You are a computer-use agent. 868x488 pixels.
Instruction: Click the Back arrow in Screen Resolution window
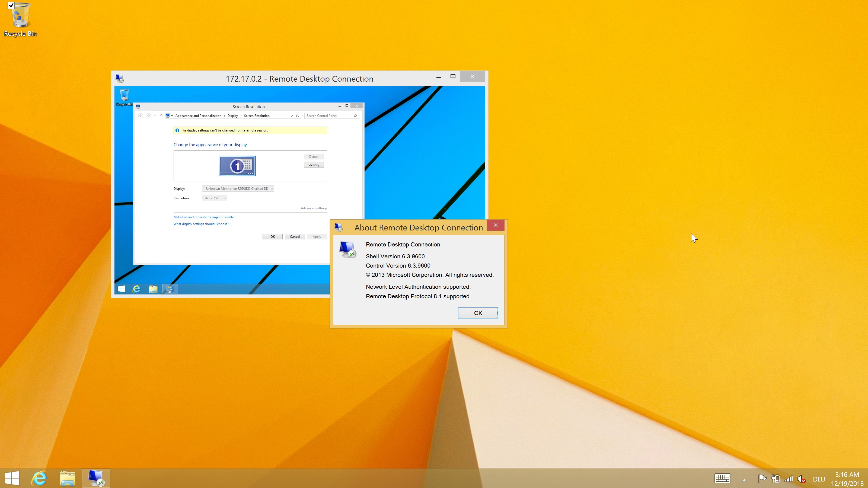click(x=141, y=115)
